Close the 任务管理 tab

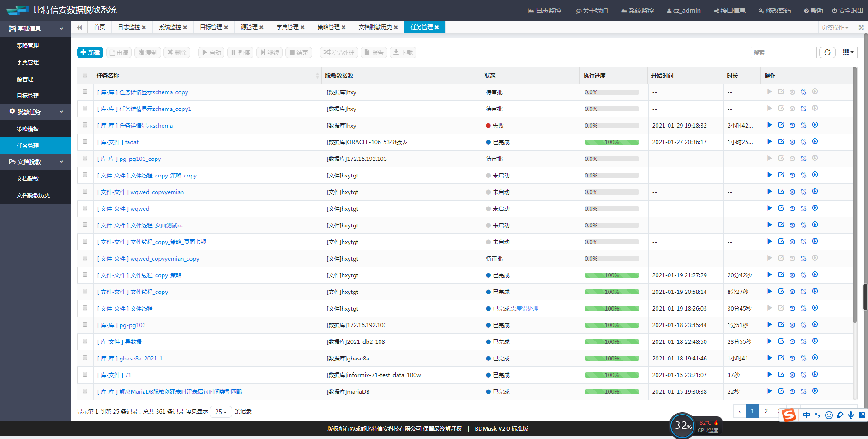pyautogui.click(x=437, y=28)
